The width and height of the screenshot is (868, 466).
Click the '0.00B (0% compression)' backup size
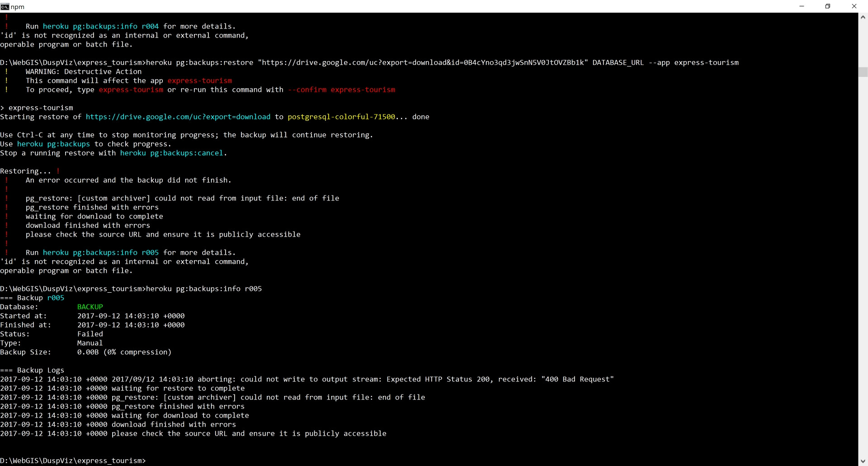pos(124,352)
